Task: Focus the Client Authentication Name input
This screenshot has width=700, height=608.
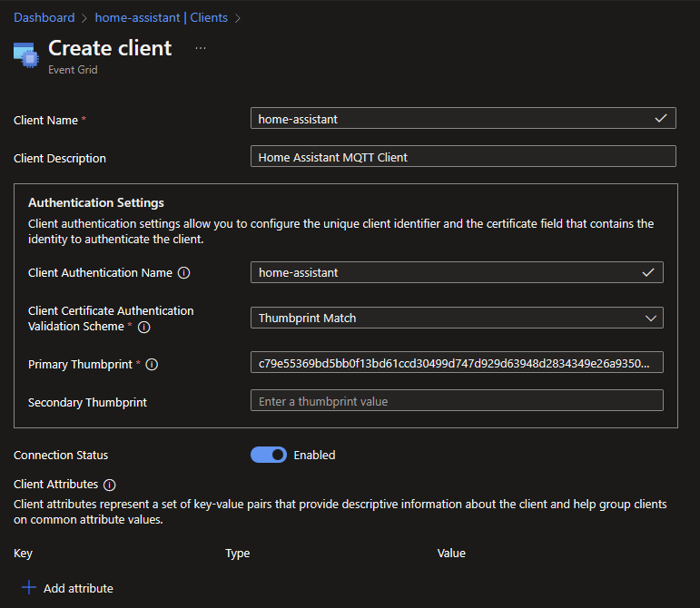Action: tap(457, 272)
